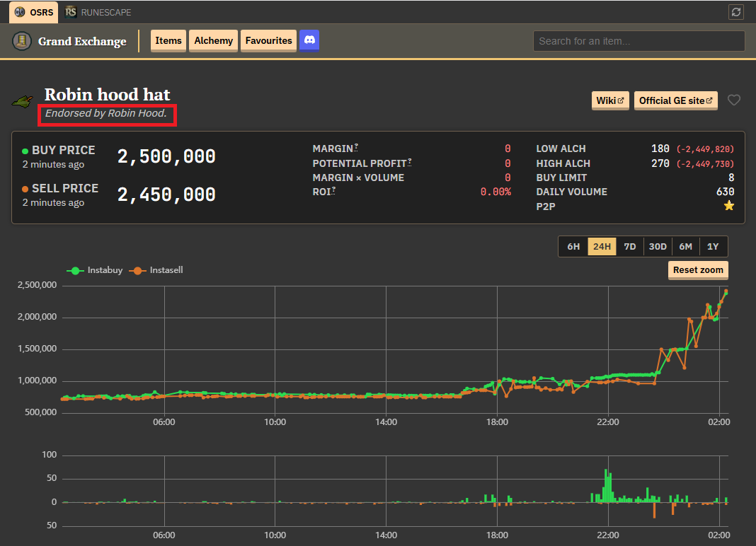The image size is (756, 546).
Task: Select the 6H time range
Action: click(x=573, y=247)
